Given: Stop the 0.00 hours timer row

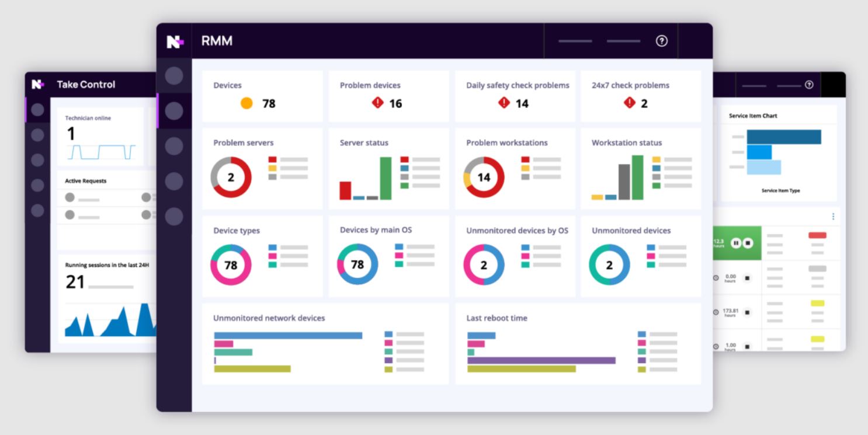Looking at the screenshot, I should coord(747,278).
